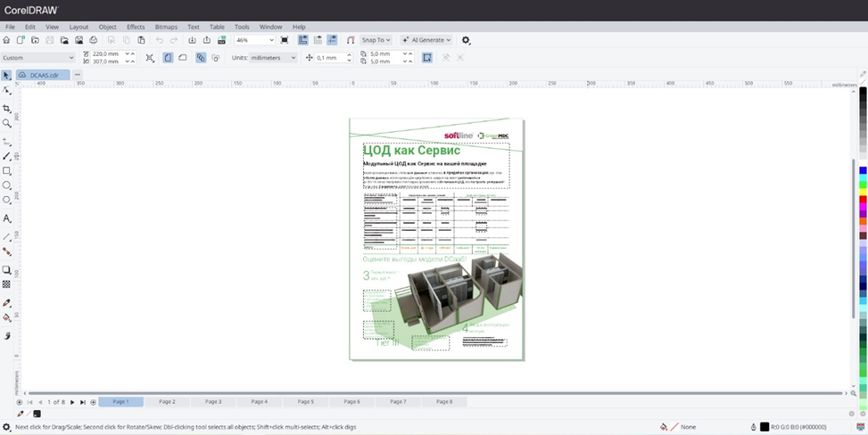Screen dimensions: 868x435
Task: Select the Drop Shadow tool
Action: 6,270
